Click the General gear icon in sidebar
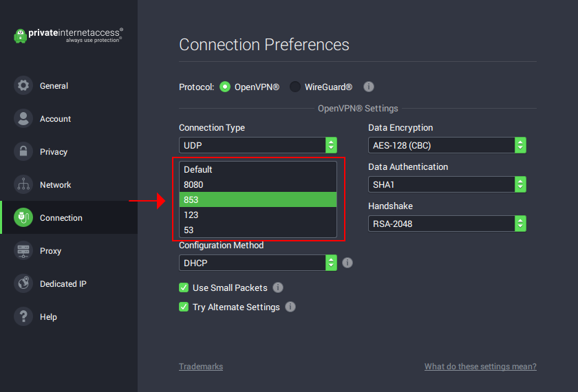This screenshot has height=392, width=578. point(23,86)
